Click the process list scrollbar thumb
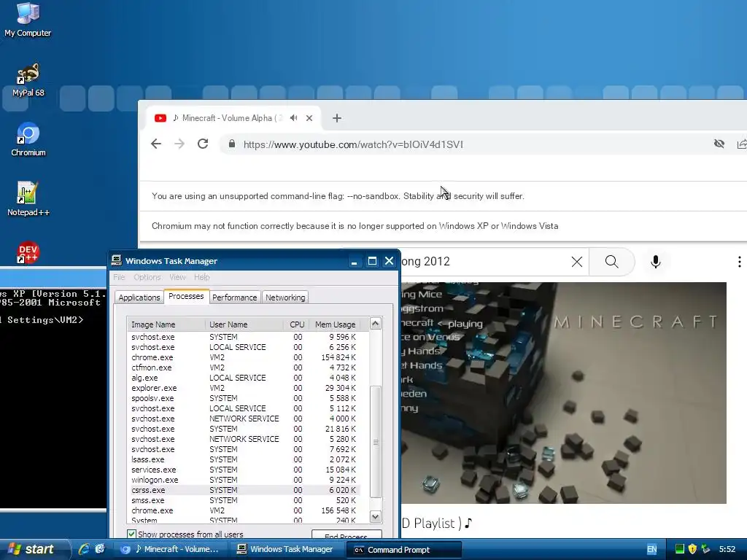747x560 pixels. [x=376, y=441]
